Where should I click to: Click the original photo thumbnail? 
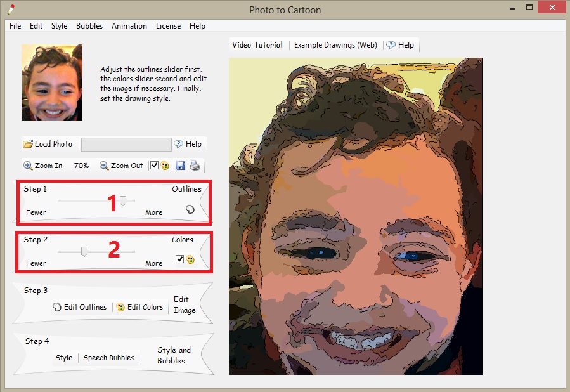tap(52, 82)
